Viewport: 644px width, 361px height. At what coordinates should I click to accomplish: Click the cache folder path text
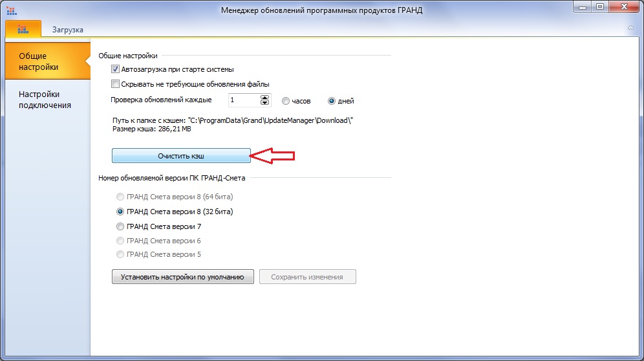pos(233,120)
